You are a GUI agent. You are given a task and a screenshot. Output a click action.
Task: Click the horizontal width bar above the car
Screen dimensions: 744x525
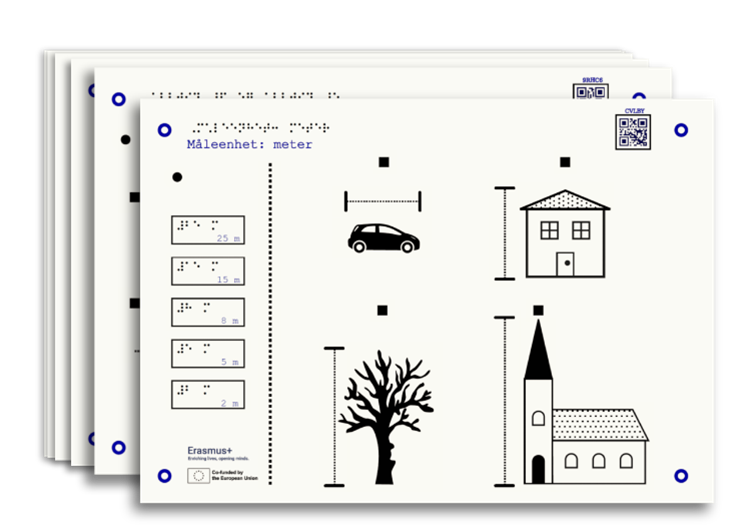pos(383,201)
